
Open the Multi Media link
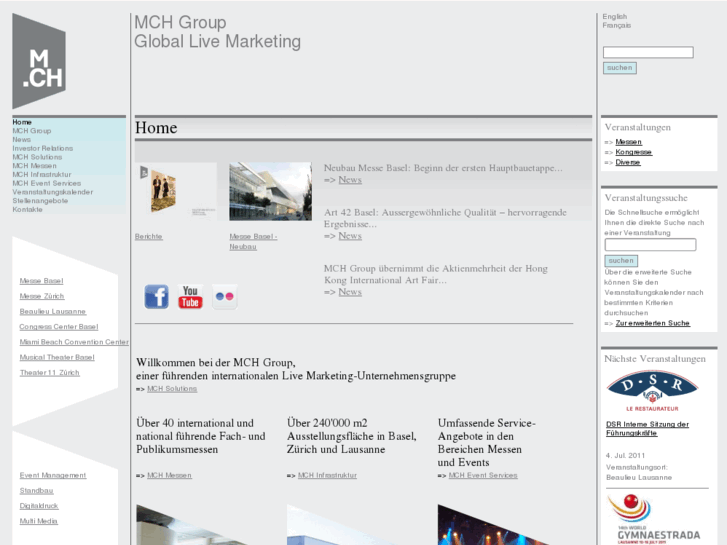point(38,521)
